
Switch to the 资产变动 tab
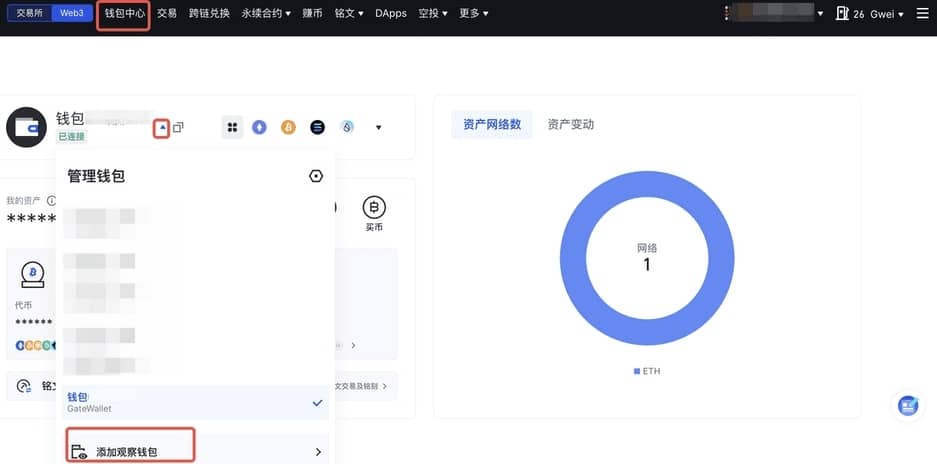click(570, 124)
